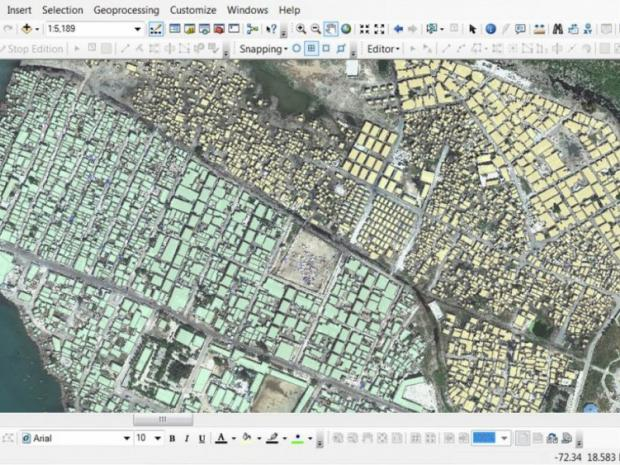Open the blue layout zoom dropdown
This screenshot has height=465, width=620.
point(504,438)
